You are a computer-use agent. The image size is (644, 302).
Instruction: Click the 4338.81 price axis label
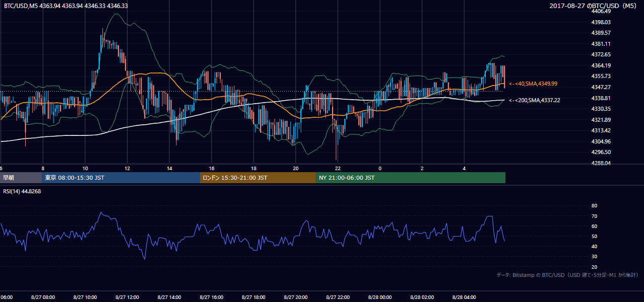click(601, 98)
